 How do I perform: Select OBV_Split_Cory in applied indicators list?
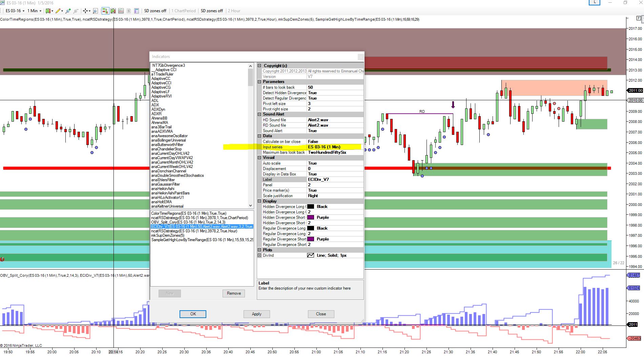point(188,222)
